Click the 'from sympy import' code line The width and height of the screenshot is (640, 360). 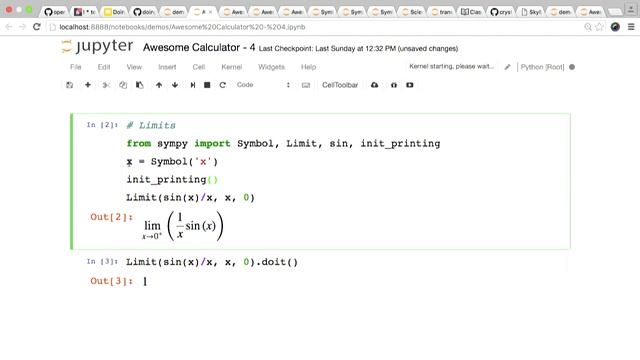283,144
